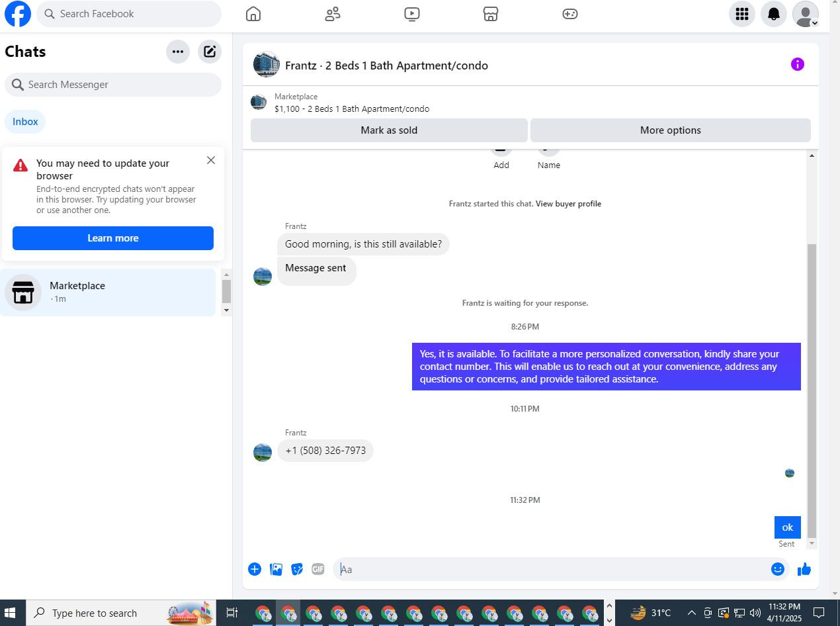
Task: Open the emoji picker smiley
Action: tap(778, 569)
